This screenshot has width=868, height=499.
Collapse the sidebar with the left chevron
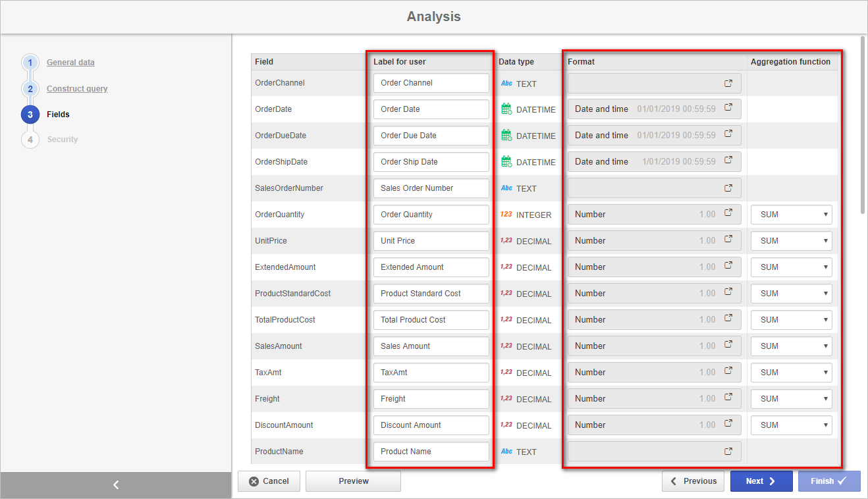(x=116, y=485)
